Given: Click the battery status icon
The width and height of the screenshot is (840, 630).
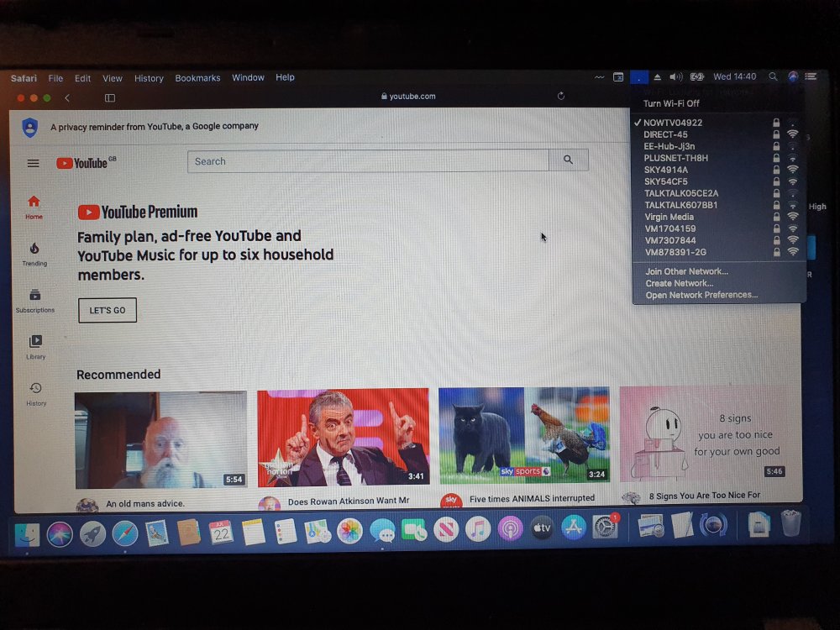Looking at the screenshot, I should (696, 77).
